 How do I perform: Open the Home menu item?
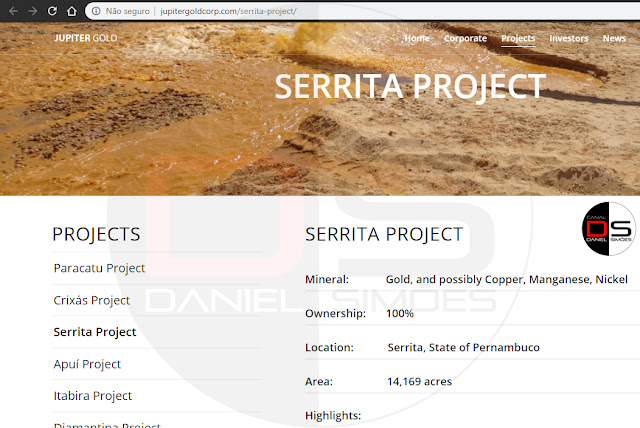(x=417, y=38)
